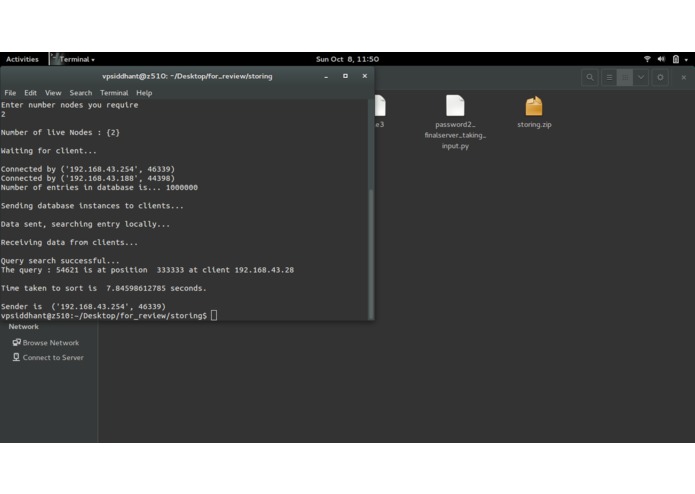Open the Activities overview
The width and height of the screenshot is (695, 494).
point(22,59)
